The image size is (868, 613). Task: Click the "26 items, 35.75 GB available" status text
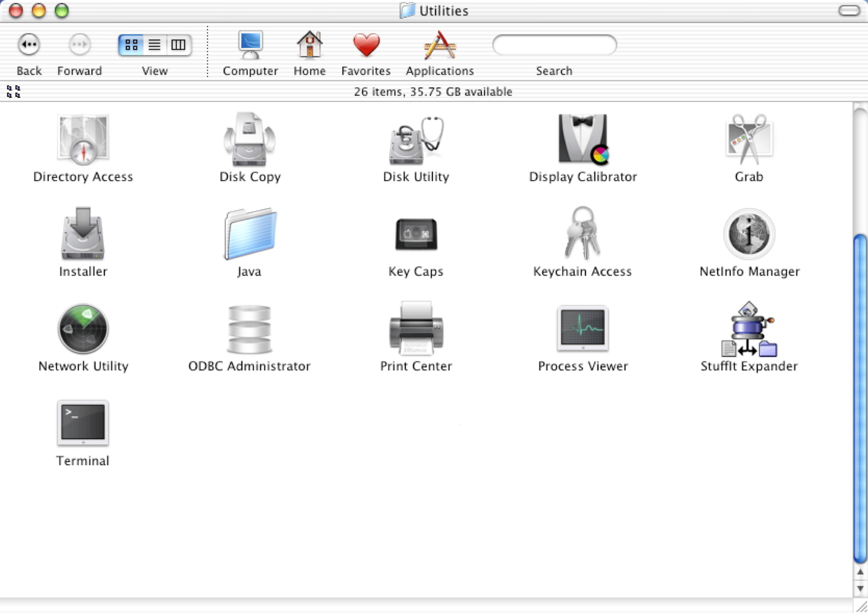point(433,92)
